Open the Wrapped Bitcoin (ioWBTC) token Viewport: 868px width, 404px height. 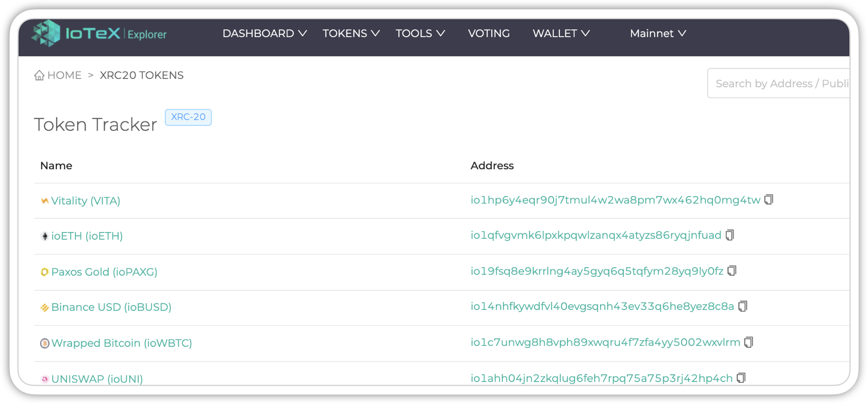pos(122,343)
